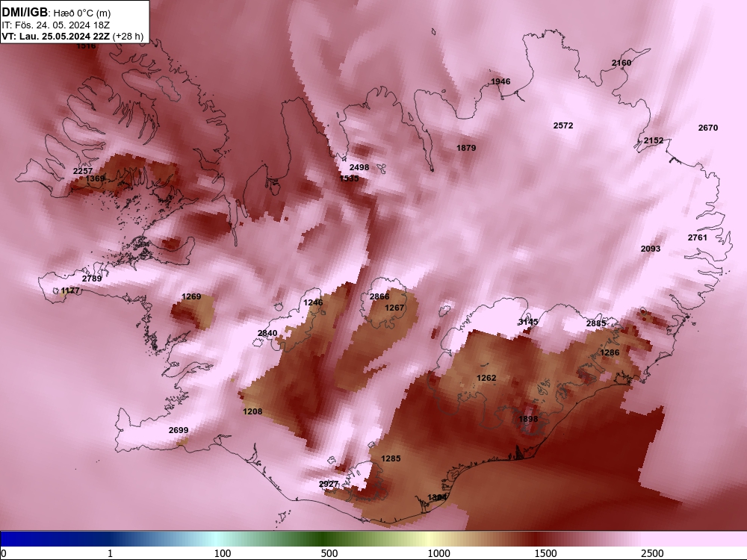Click the 1535 height label

pyautogui.click(x=349, y=178)
